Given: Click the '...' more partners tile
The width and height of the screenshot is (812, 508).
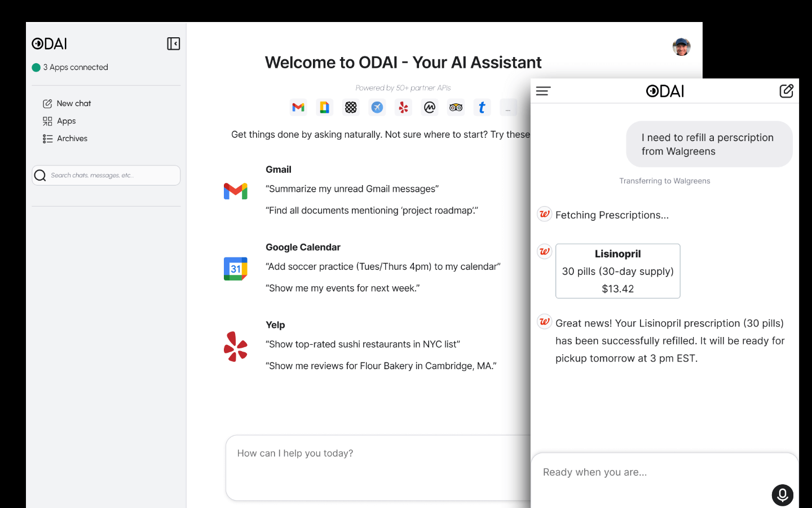Looking at the screenshot, I should (508, 107).
